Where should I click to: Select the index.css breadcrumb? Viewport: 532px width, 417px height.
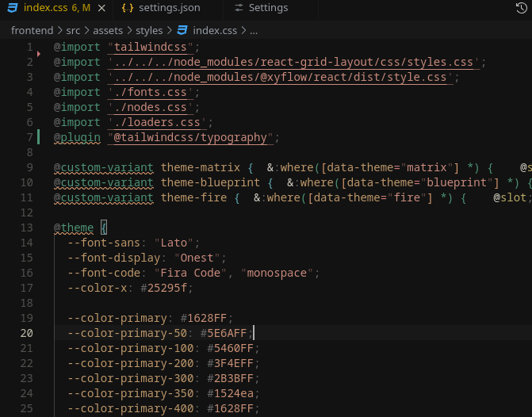[215, 31]
